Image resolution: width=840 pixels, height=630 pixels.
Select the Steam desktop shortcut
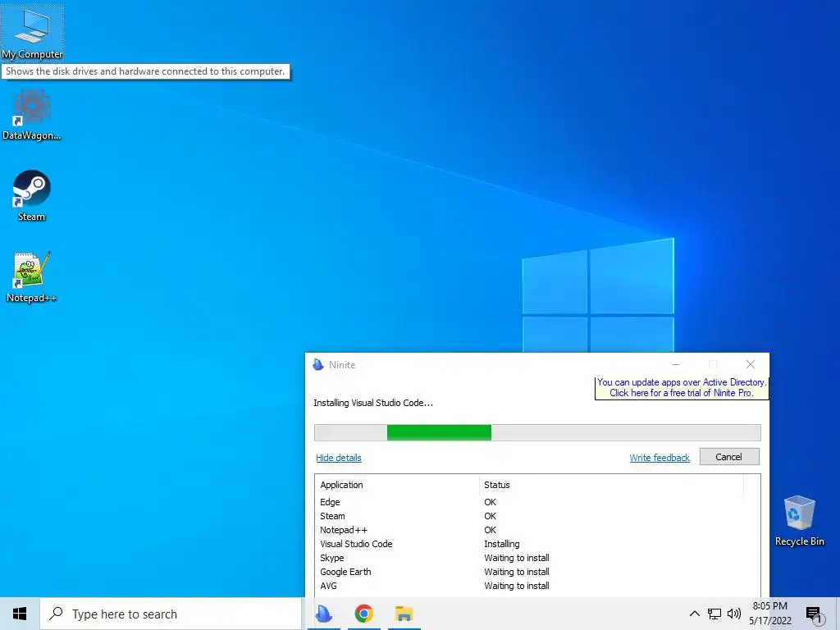(x=32, y=195)
